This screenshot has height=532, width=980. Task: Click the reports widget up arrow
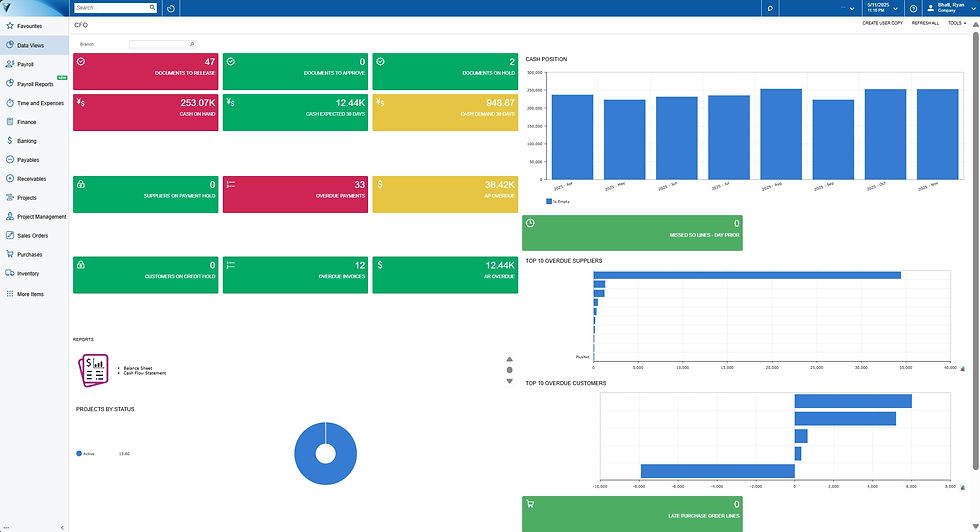(x=509, y=359)
